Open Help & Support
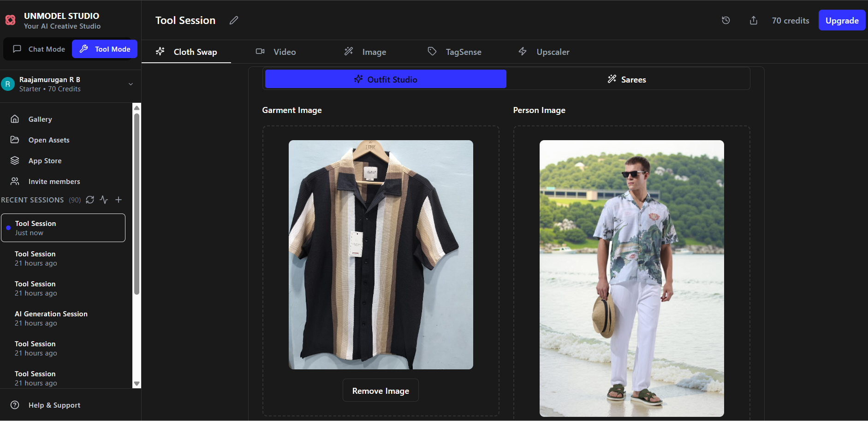The image size is (868, 421). [x=54, y=405]
